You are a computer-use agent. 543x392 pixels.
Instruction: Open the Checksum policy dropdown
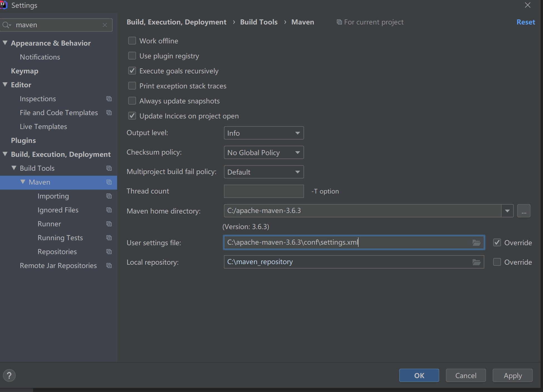264,153
